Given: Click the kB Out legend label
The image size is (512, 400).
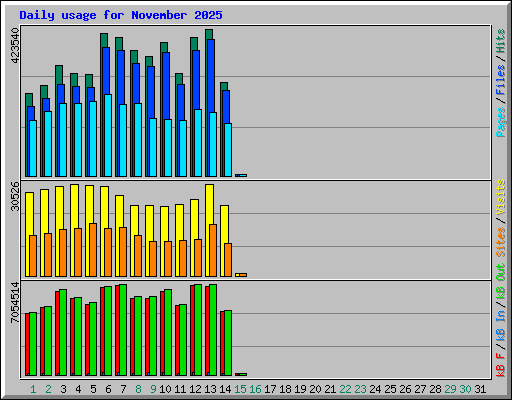Looking at the screenshot, I should (x=501, y=282).
